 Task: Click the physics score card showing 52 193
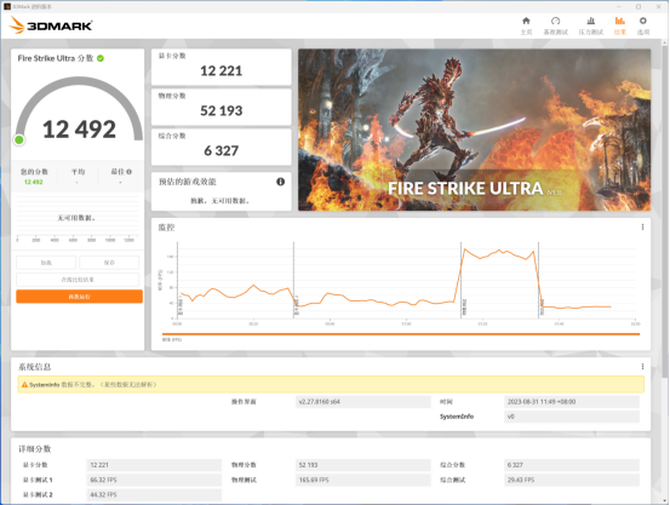tap(221, 107)
